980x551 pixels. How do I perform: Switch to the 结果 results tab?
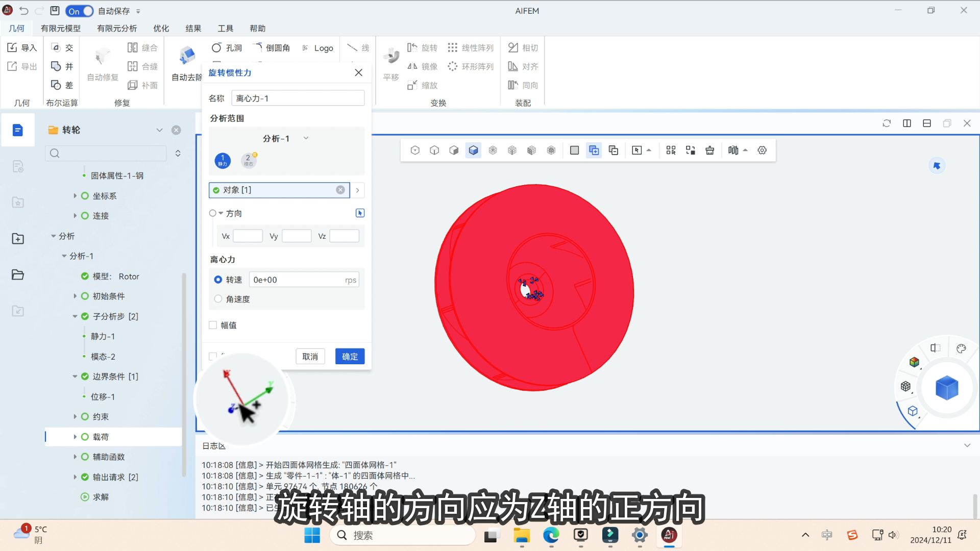click(193, 29)
